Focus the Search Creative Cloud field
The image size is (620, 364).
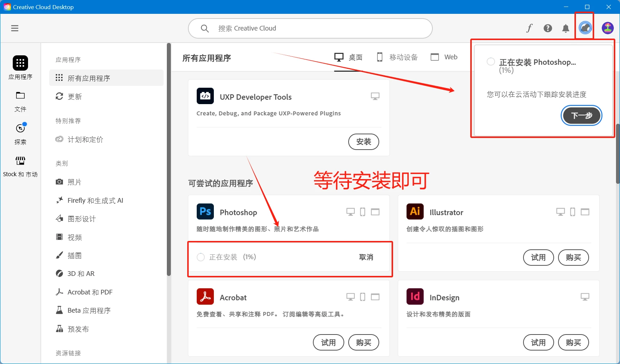point(310,28)
